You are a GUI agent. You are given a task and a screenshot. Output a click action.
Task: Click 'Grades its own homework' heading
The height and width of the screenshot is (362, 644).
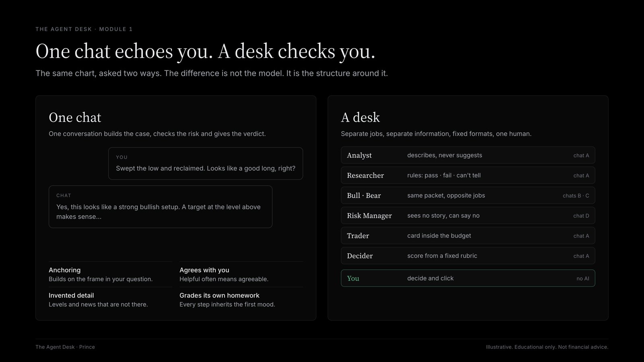219,295
